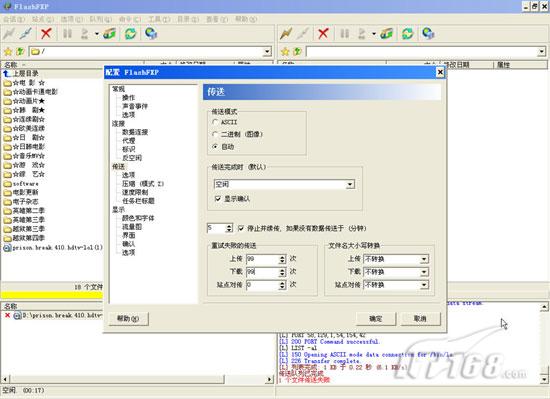Click the left pane globe site manager icon

[151, 34]
